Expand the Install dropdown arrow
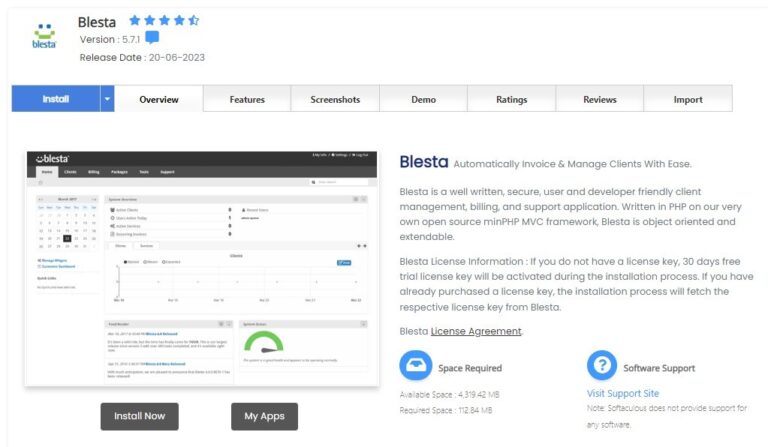Image resolution: width=768 pixels, height=447 pixels. click(107, 98)
